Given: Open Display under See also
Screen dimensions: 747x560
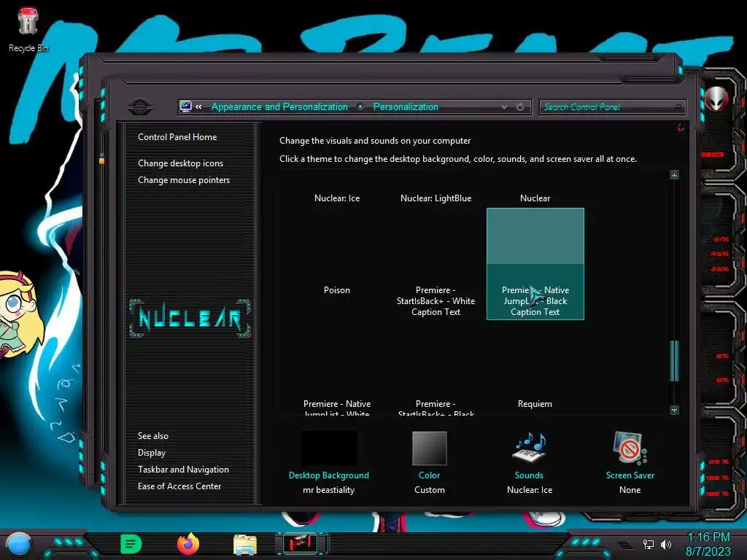Looking at the screenshot, I should pos(152,452).
